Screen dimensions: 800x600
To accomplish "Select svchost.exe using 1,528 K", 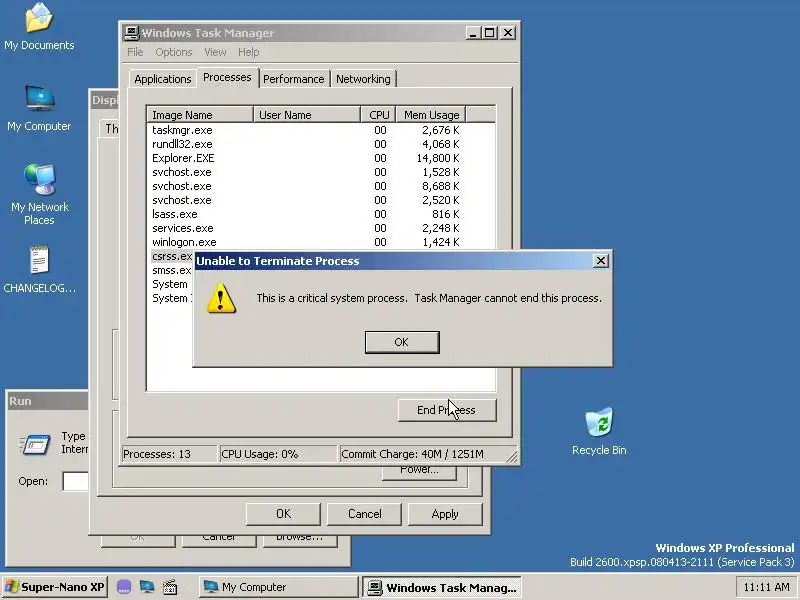I will pyautogui.click(x=320, y=172).
